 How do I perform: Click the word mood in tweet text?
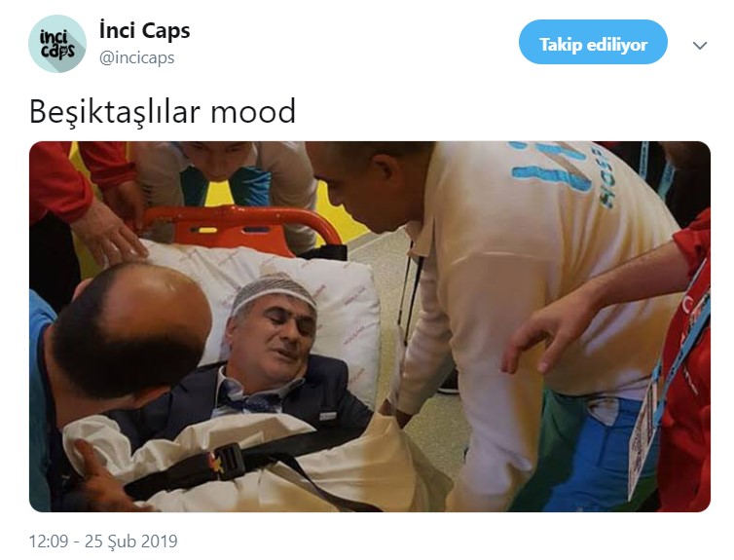coord(253,111)
